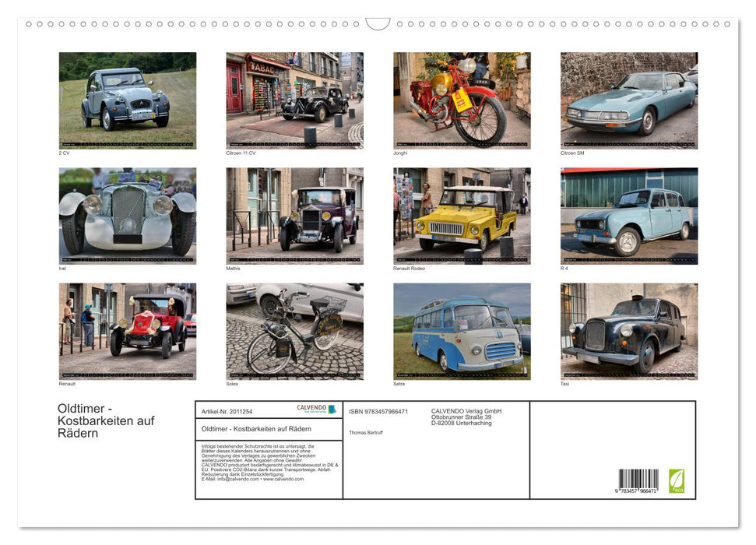Select the ISBN 9783457966471 text
This screenshot has height=545, width=756.
378,412
